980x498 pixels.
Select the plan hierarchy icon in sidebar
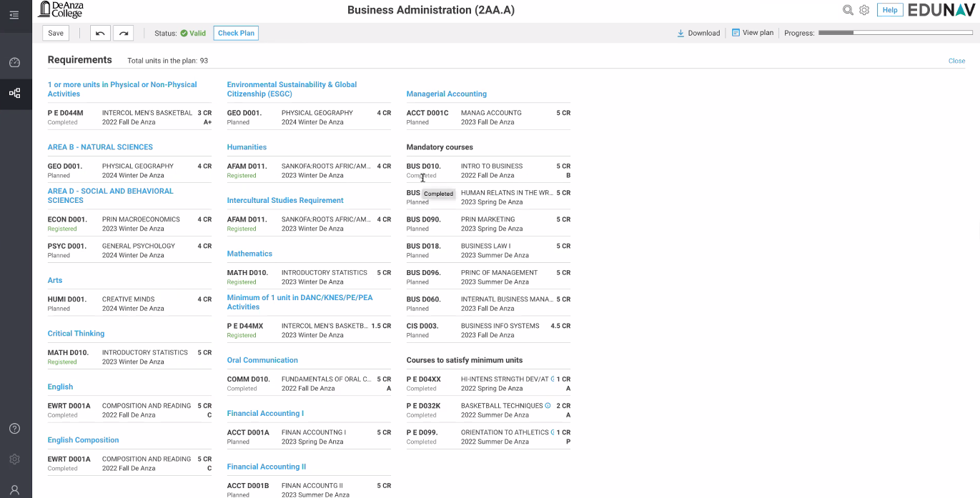[14, 93]
